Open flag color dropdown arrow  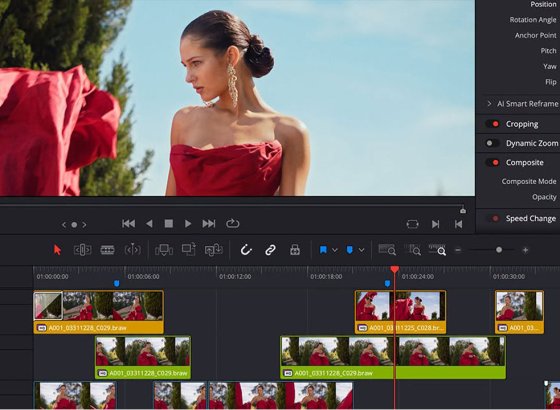pyautogui.click(x=335, y=250)
